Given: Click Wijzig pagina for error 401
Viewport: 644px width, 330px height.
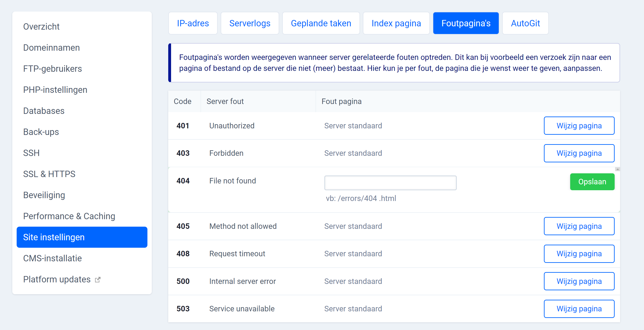Looking at the screenshot, I should 579,126.
